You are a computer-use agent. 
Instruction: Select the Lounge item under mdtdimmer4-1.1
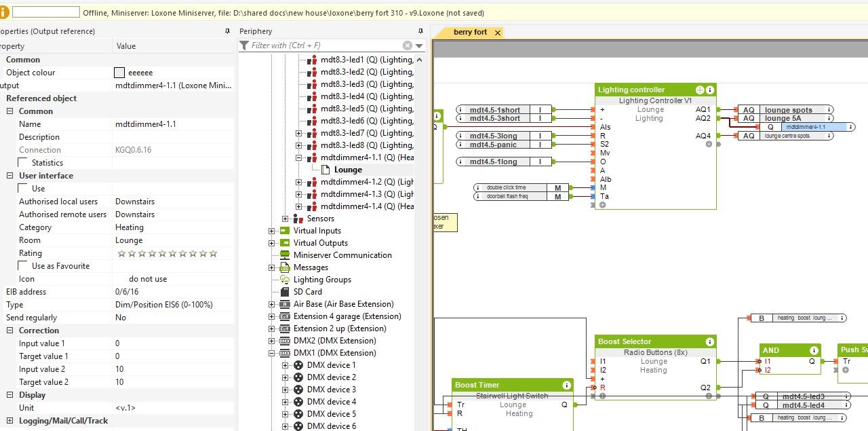coord(348,170)
